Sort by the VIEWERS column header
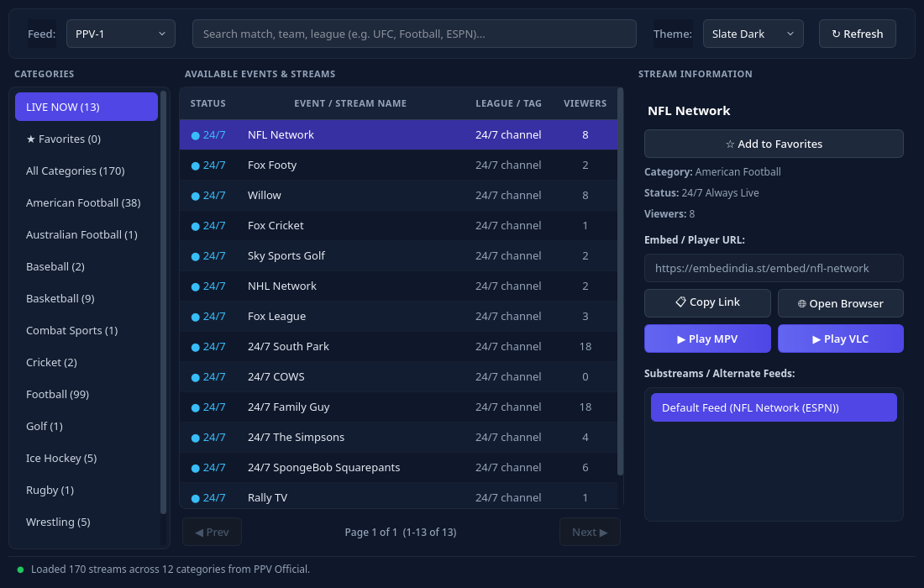 tap(585, 103)
